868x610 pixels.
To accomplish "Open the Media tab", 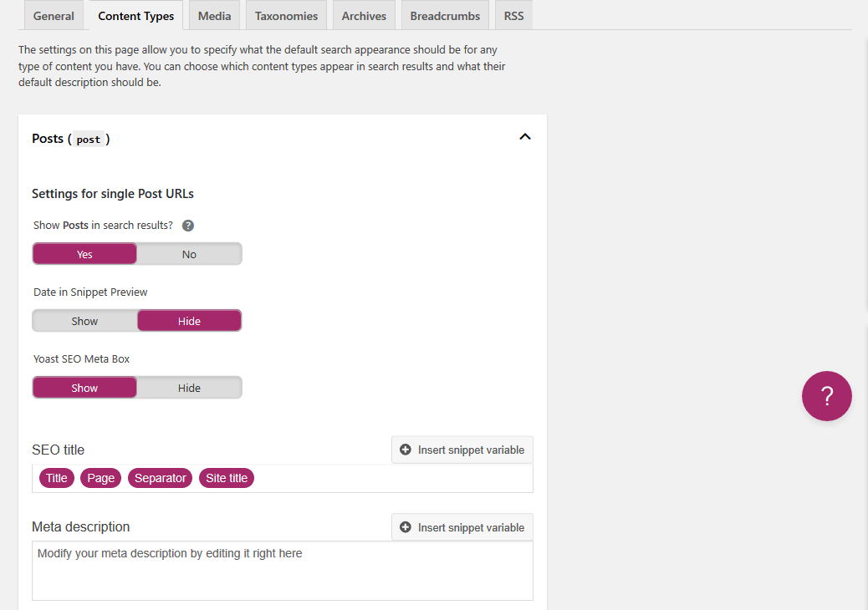I will click(214, 16).
